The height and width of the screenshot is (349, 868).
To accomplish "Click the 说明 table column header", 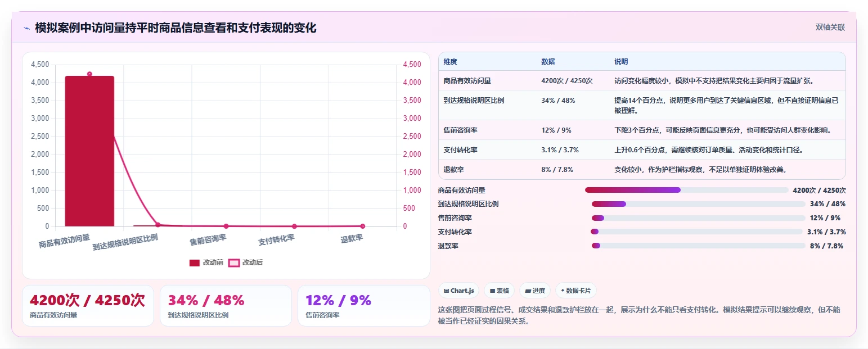I will (x=621, y=62).
